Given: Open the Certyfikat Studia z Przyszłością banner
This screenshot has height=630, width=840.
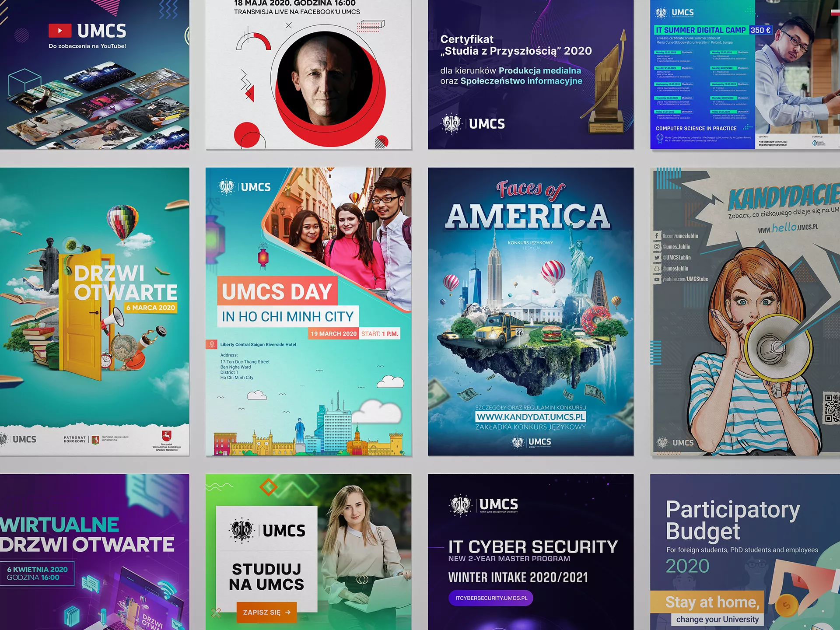Looking at the screenshot, I should point(530,74).
